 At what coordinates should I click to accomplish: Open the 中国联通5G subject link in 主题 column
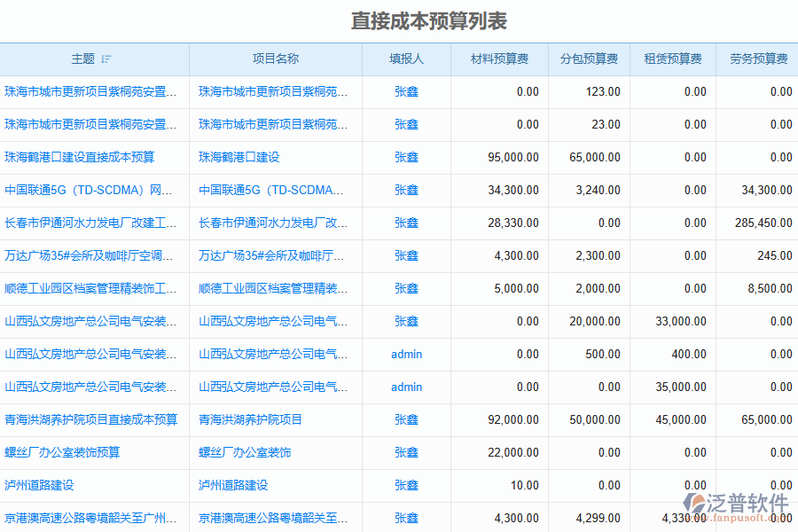pyautogui.click(x=90, y=190)
